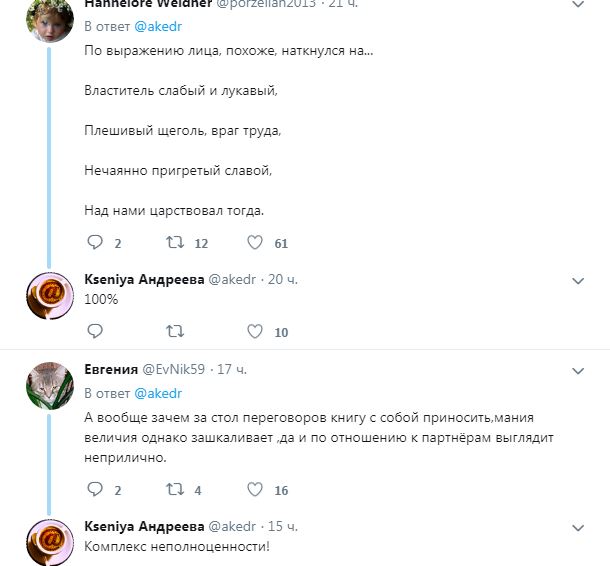Open the options chevron on Евгения's tweet
This screenshot has width=610, height=566.
click(577, 370)
